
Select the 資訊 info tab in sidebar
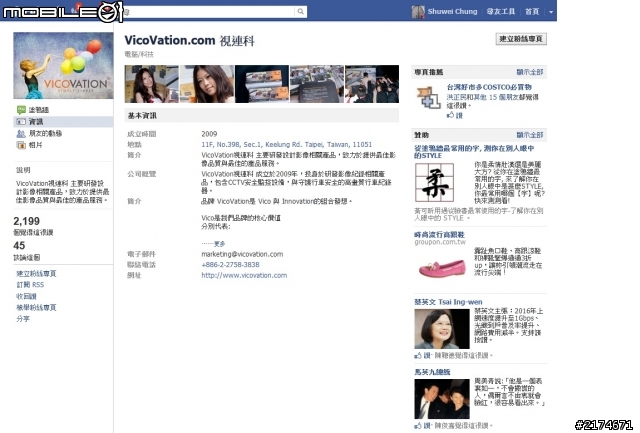pos(63,122)
